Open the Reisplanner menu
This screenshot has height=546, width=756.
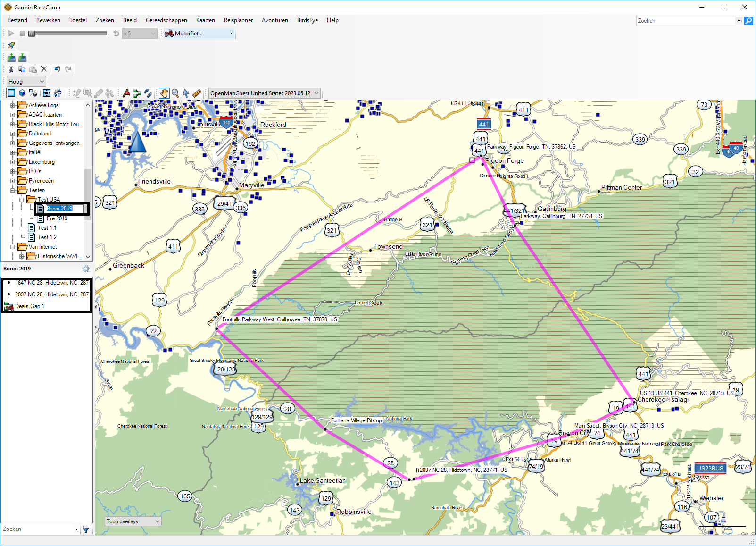(x=238, y=20)
